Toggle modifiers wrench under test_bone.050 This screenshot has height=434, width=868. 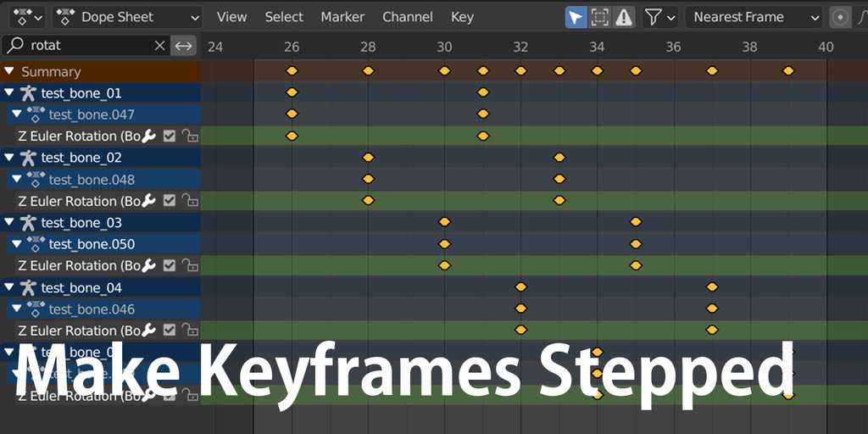(x=148, y=265)
